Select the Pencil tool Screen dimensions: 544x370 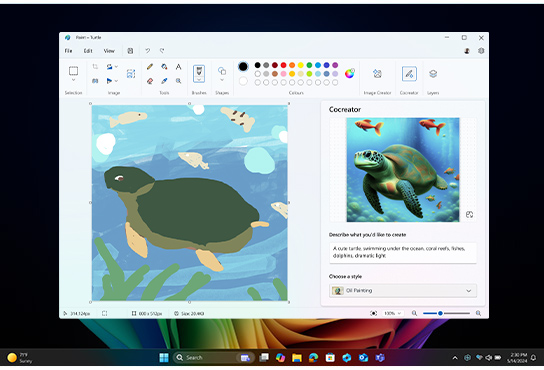(x=150, y=66)
